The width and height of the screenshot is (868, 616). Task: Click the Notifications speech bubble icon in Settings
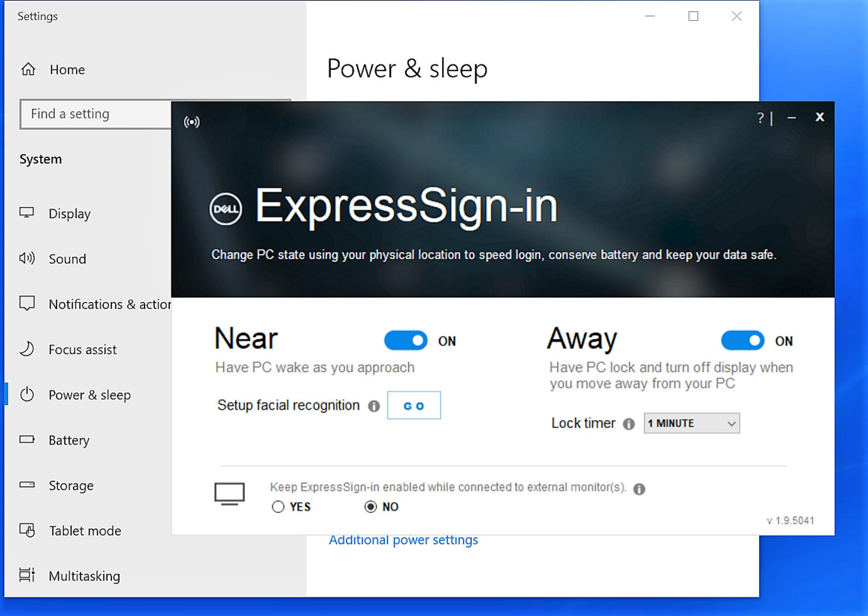27,303
